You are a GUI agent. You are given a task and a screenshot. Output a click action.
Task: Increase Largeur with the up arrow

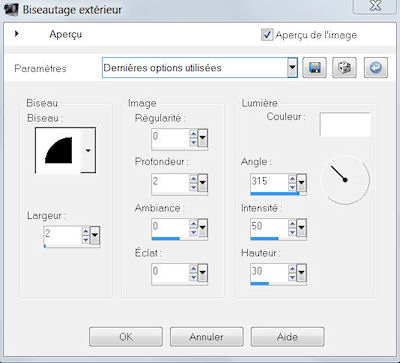86,232
